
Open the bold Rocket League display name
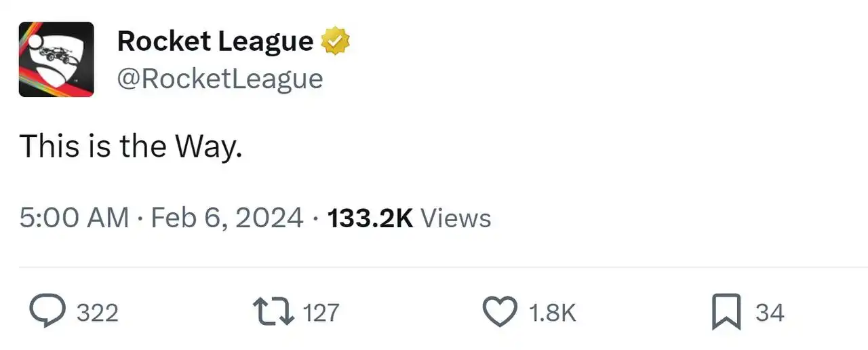point(216,41)
